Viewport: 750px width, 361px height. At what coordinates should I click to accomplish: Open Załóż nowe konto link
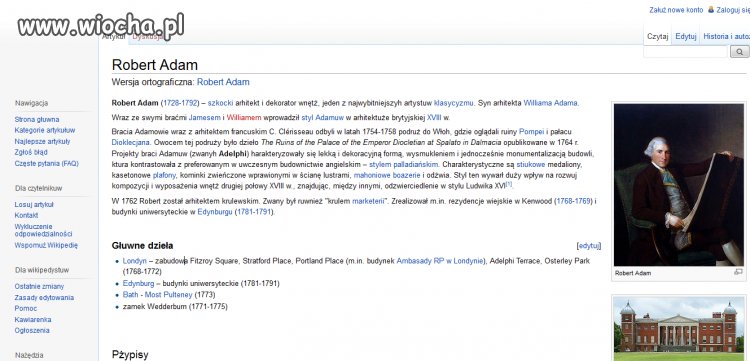pos(676,10)
